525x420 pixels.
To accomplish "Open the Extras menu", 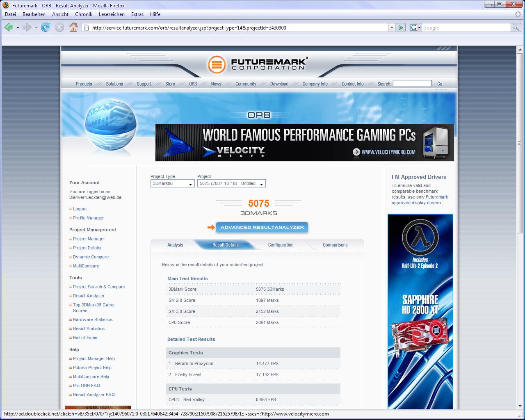I will tap(137, 14).
